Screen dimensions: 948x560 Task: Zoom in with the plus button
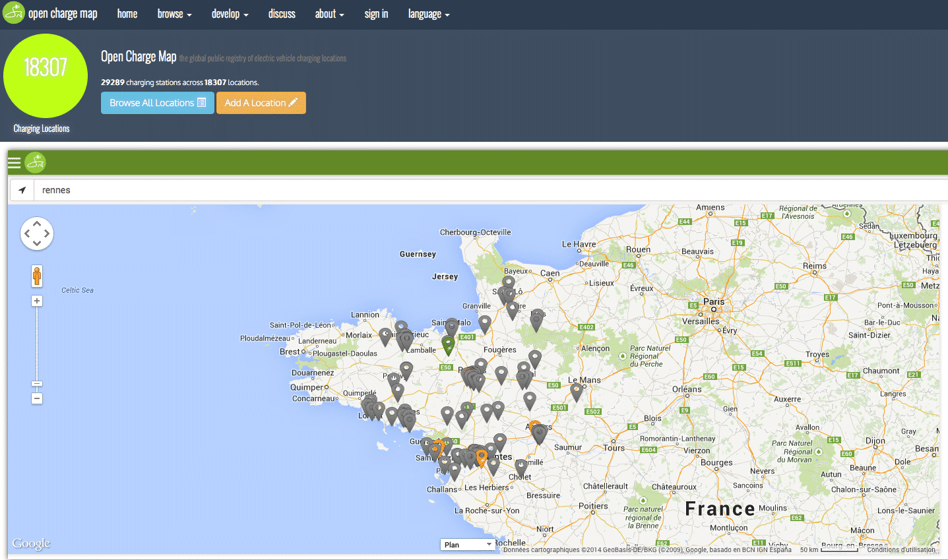tap(37, 301)
